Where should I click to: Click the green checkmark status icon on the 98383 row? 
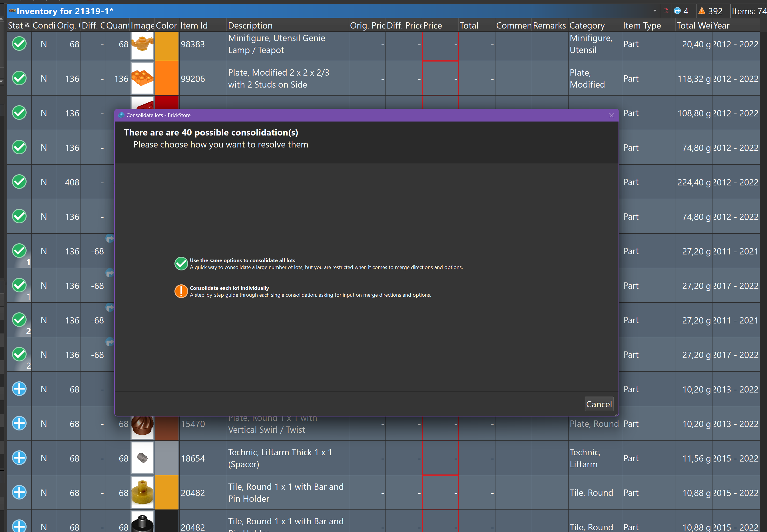click(x=19, y=44)
